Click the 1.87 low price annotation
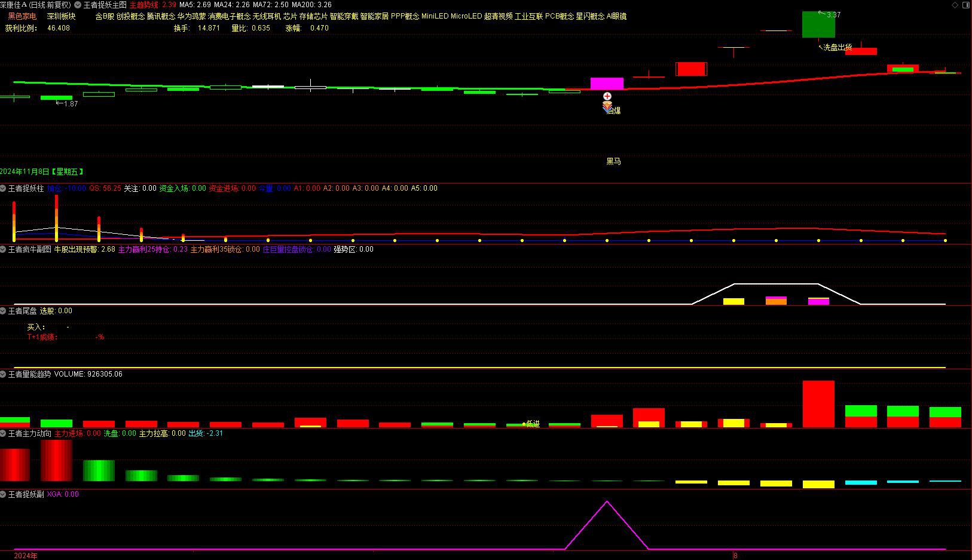Viewport: 972px width, 560px height. click(67, 104)
